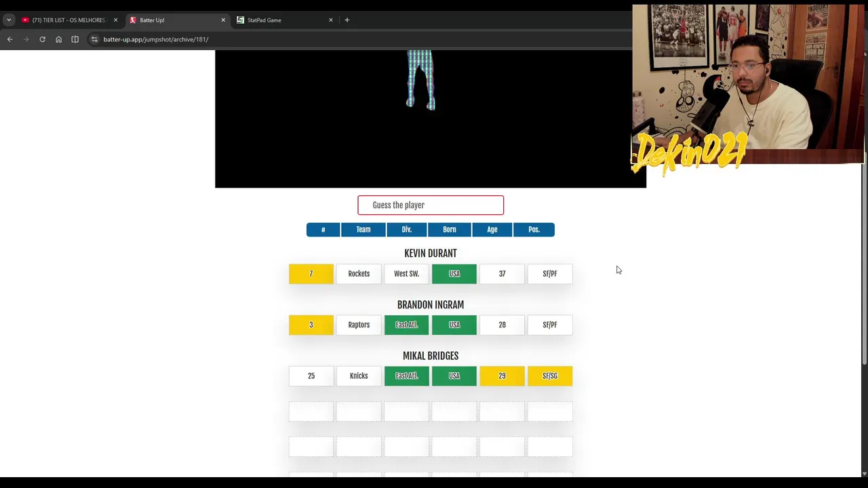This screenshot has width=868, height=488.
Task: Click Mikal Bridges' East Atl. cell
Action: (x=407, y=376)
